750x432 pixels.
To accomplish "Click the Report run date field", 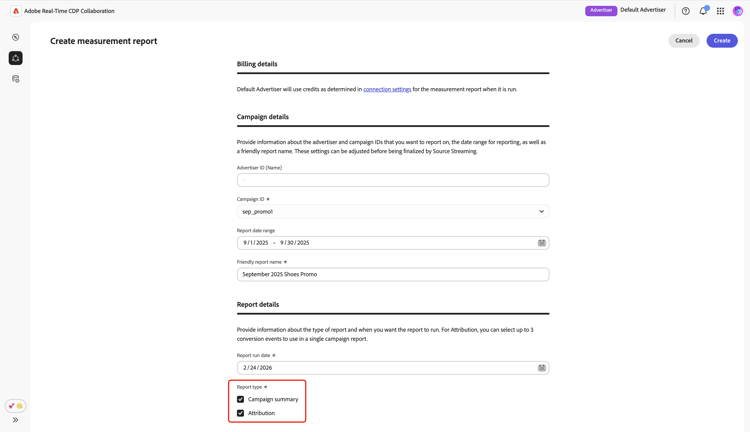I will [393, 367].
